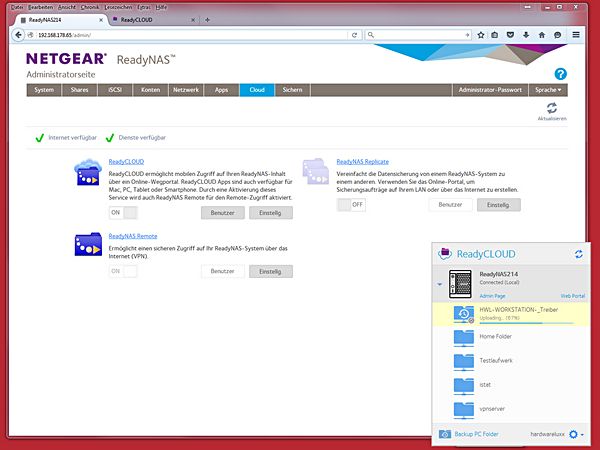Open the Sichern tab

(x=292, y=90)
